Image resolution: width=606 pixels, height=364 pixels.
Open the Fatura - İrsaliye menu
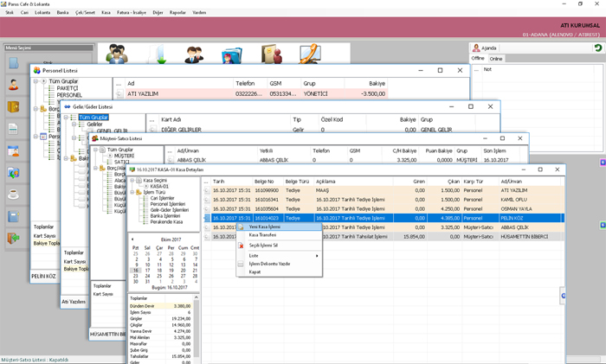click(132, 12)
